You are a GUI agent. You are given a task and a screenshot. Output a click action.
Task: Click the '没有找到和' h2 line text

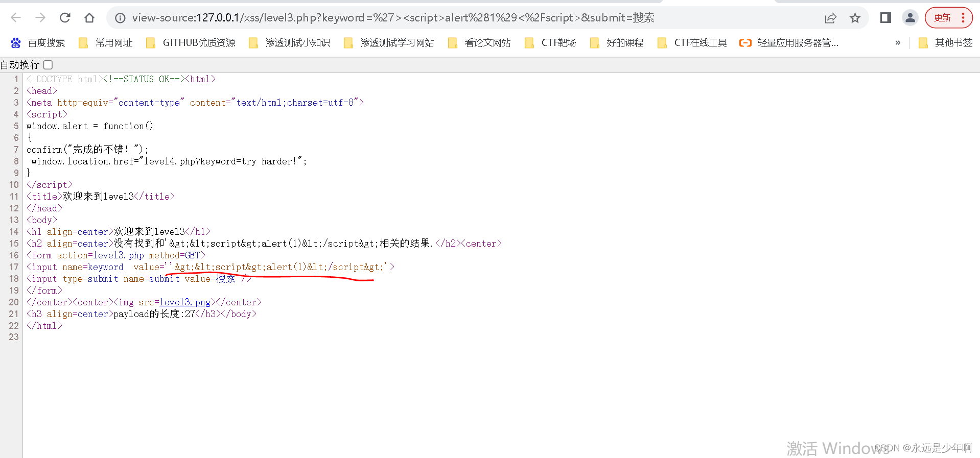coord(264,244)
